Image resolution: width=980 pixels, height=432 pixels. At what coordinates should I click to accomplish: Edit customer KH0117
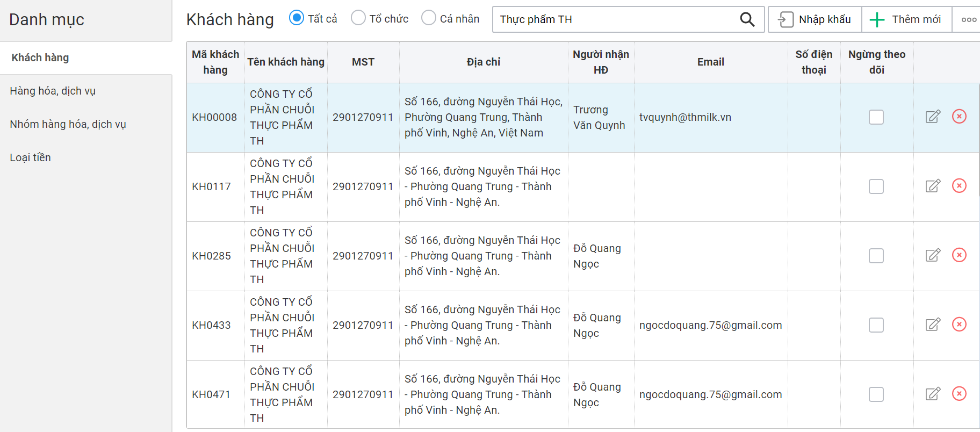[933, 186]
